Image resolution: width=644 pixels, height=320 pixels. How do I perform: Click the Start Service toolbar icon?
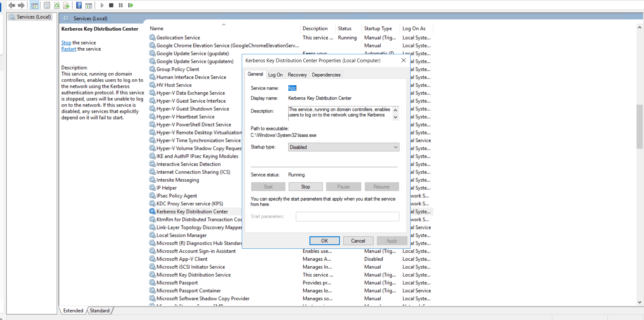click(102, 5)
